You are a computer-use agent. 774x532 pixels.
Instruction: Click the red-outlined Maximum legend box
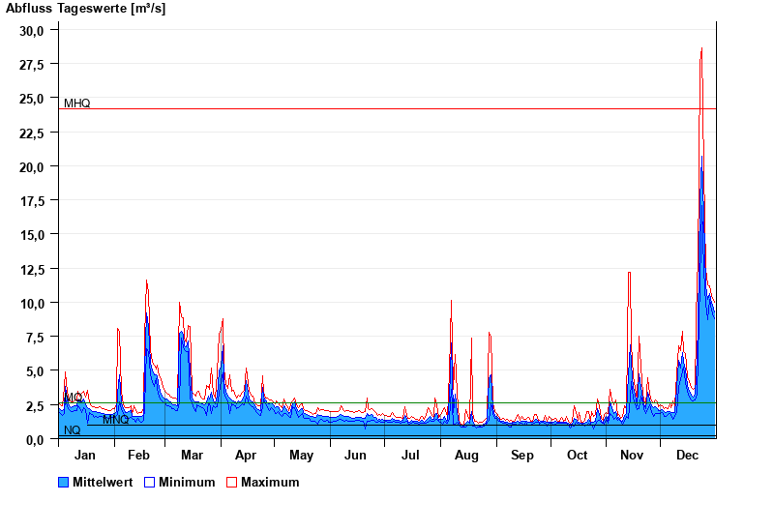click(x=231, y=482)
